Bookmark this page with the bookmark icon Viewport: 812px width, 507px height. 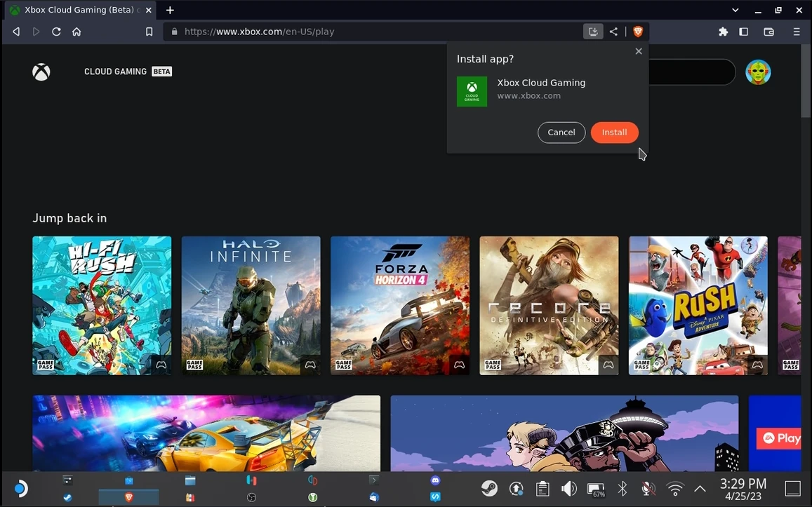149,32
